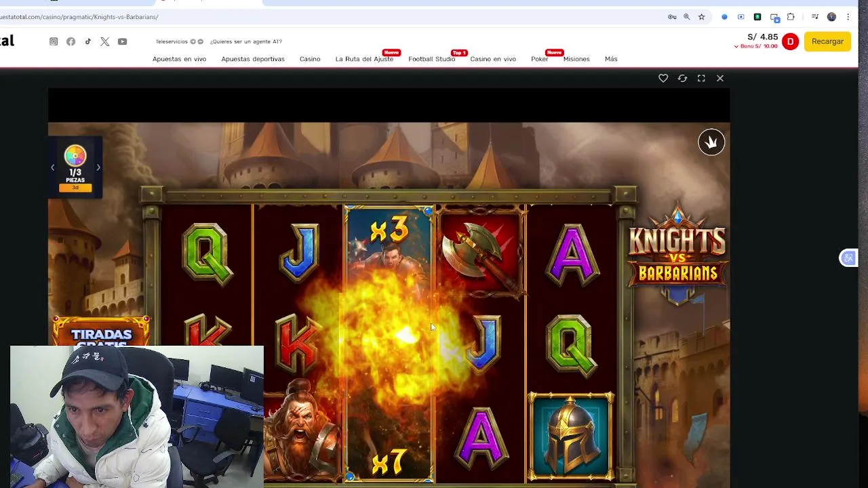Viewport: 868px width, 488px height.
Task: Open the password manager key icon
Action: pyautogui.click(x=672, y=17)
